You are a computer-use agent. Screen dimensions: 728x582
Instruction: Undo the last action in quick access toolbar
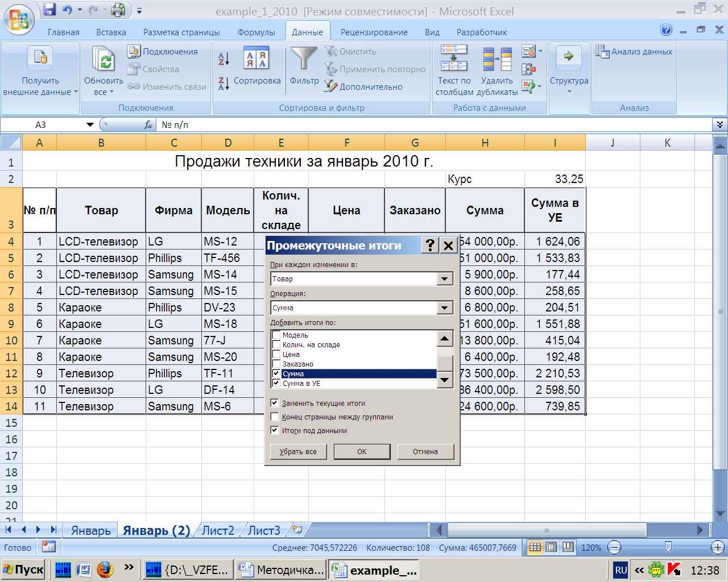(x=68, y=10)
